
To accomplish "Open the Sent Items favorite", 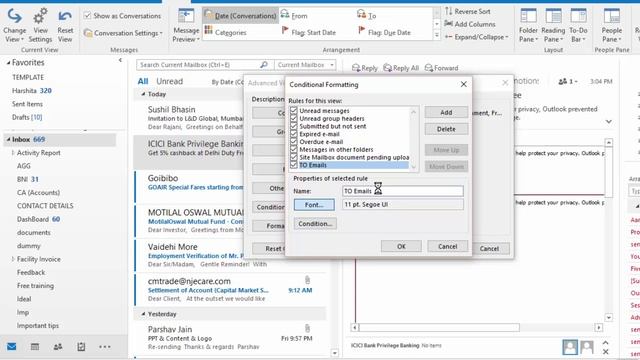I will (x=27, y=104).
